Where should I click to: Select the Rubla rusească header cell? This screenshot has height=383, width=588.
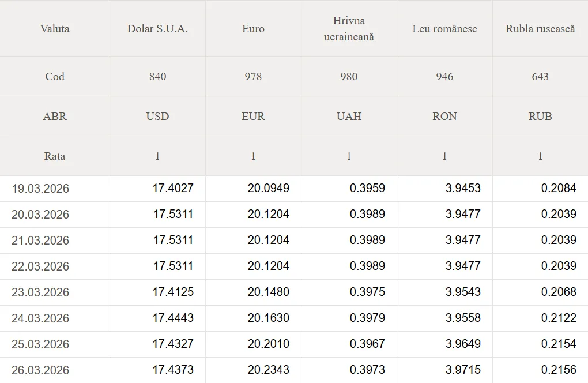tap(540, 29)
